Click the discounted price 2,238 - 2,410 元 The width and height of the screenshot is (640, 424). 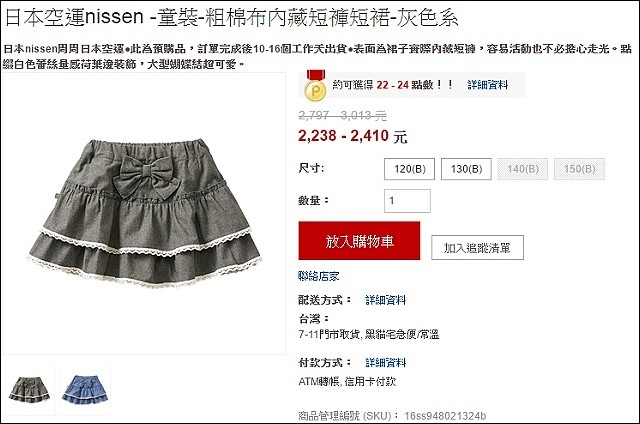tap(353, 136)
